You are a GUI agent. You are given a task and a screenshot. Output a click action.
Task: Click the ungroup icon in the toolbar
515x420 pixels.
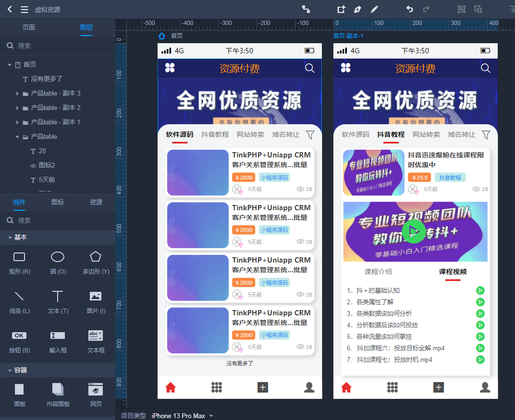coord(478,9)
